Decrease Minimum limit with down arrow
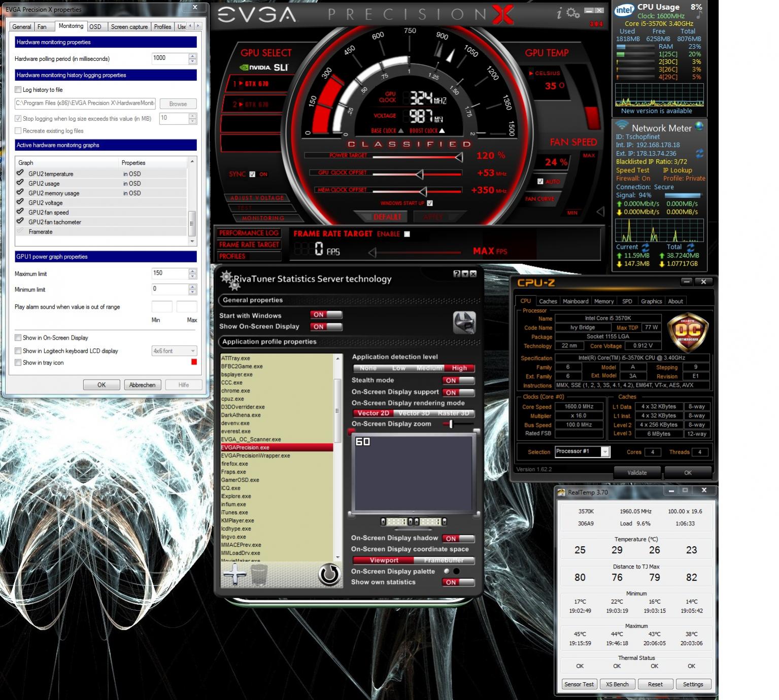 192,292
